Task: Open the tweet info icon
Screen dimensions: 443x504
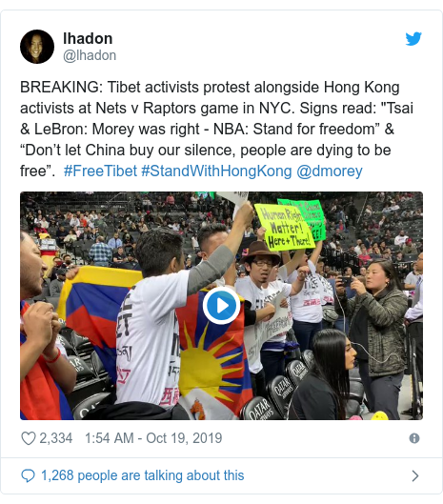Action: click(x=414, y=438)
